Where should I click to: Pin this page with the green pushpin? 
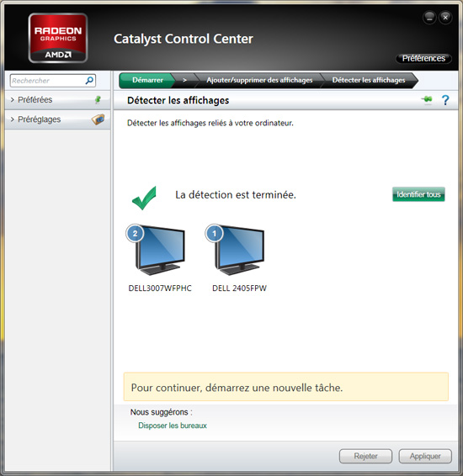click(x=427, y=99)
